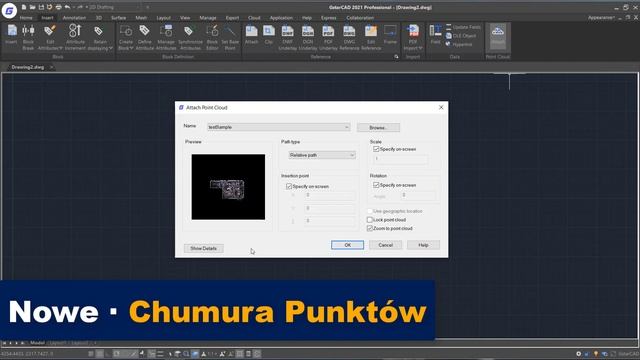This screenshot has width=640, height=360.
Task: Toggle Insertion point Specify on-screen checkbox
Action: click(289, 186)
